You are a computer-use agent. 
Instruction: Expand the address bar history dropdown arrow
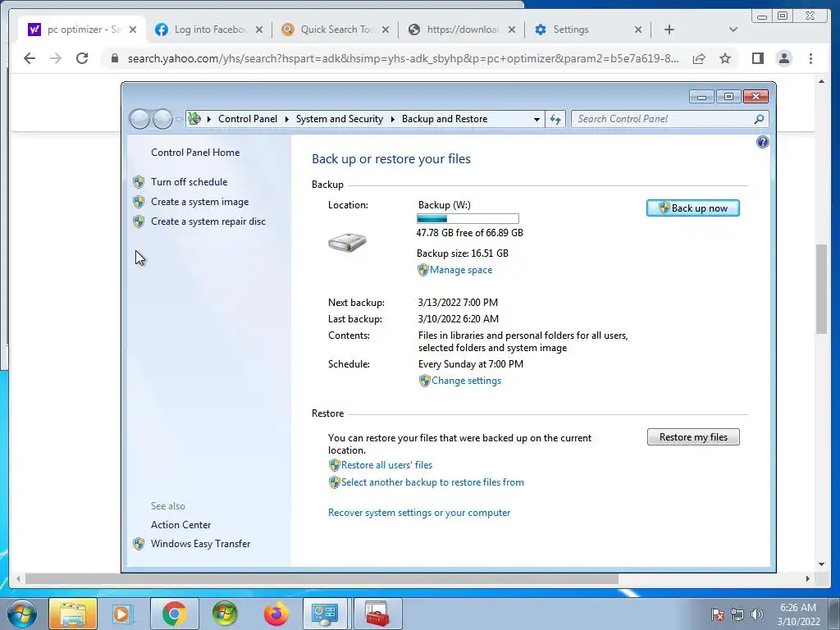click(536, 119)
